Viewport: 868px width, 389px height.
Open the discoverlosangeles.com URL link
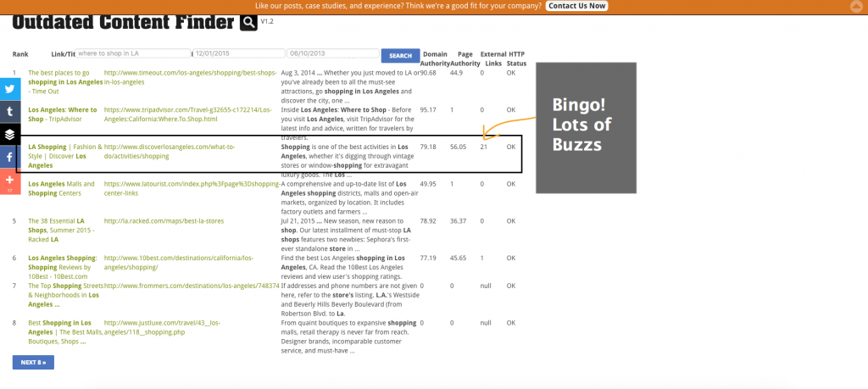click(x=169, y=152)
